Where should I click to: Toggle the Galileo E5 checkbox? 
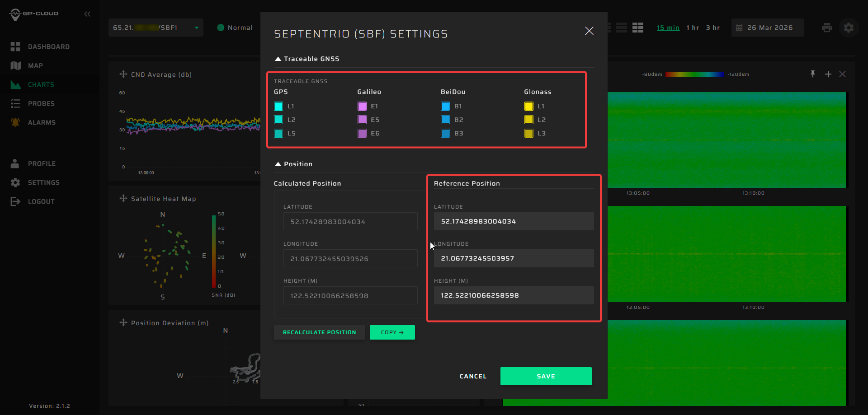pyautogui.click(x=362, y=120)
